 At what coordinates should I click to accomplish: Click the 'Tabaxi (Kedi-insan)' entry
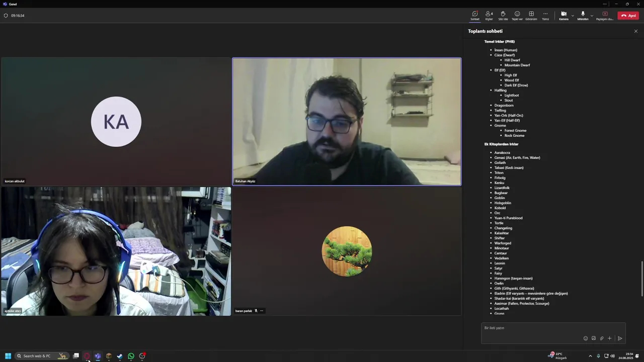pos(509,168)
